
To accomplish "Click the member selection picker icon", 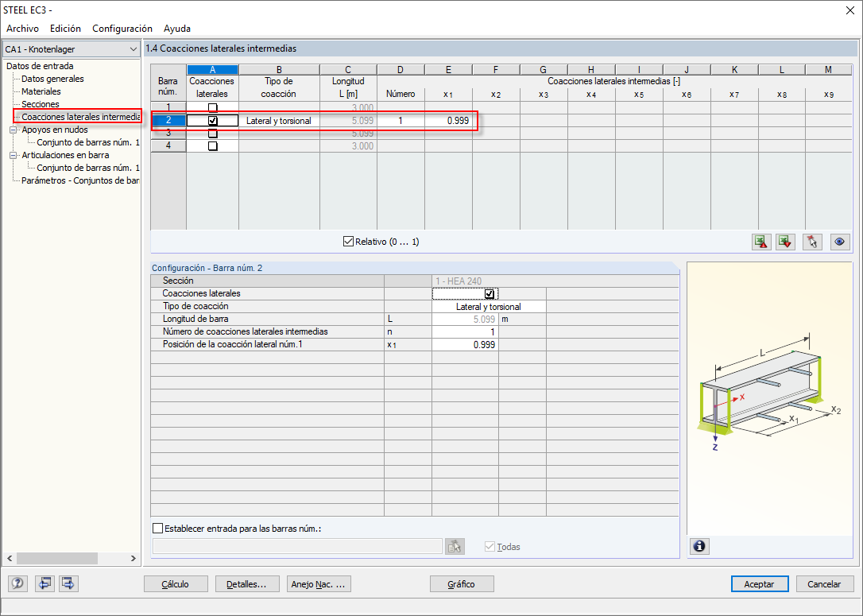I will 455,547.
